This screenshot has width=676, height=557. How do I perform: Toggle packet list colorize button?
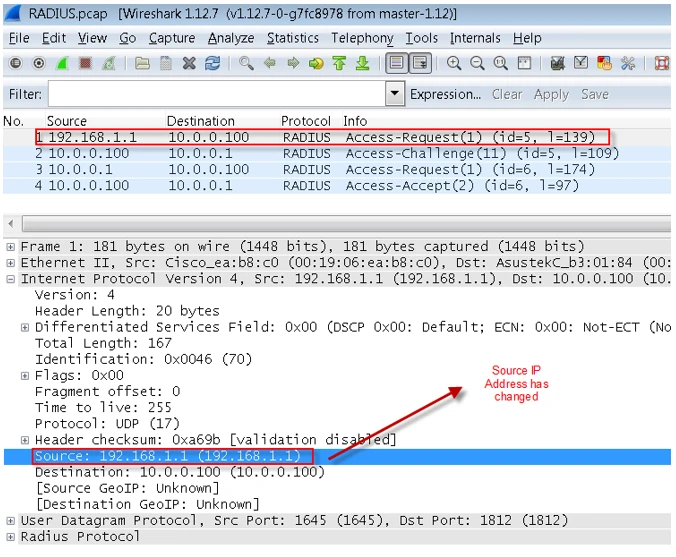coord(396,63)
